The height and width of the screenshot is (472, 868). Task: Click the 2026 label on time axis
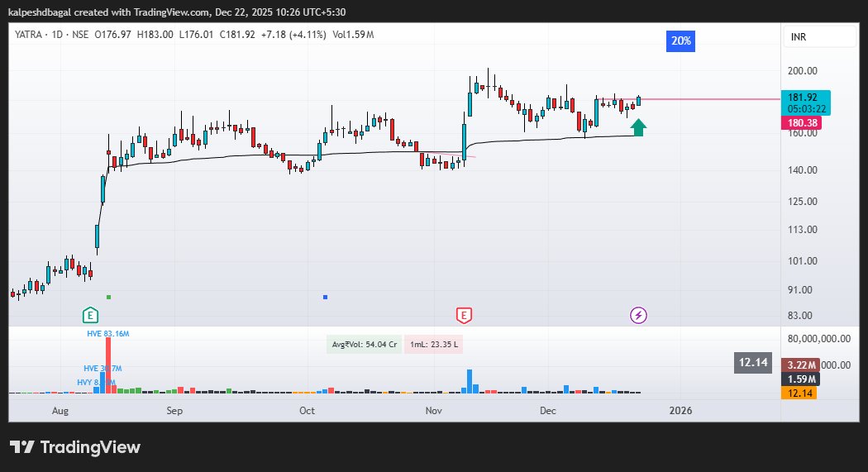coord(680,411)
